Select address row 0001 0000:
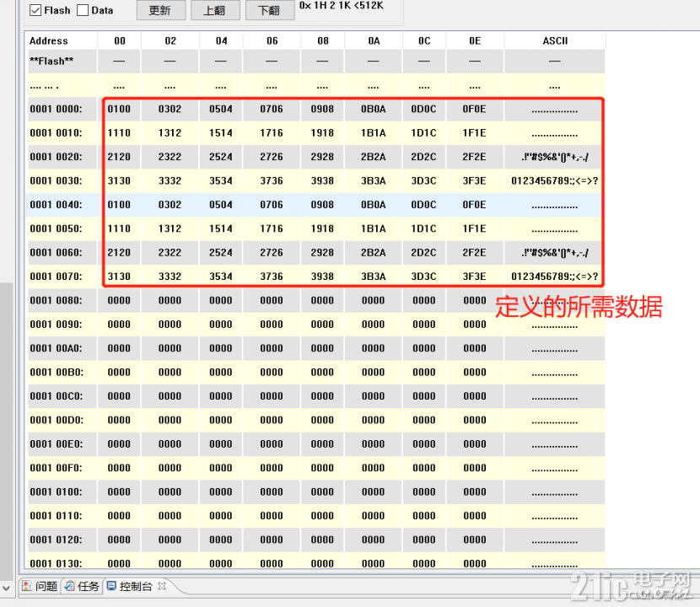The image size is (700, 607). tap(56, 109)
